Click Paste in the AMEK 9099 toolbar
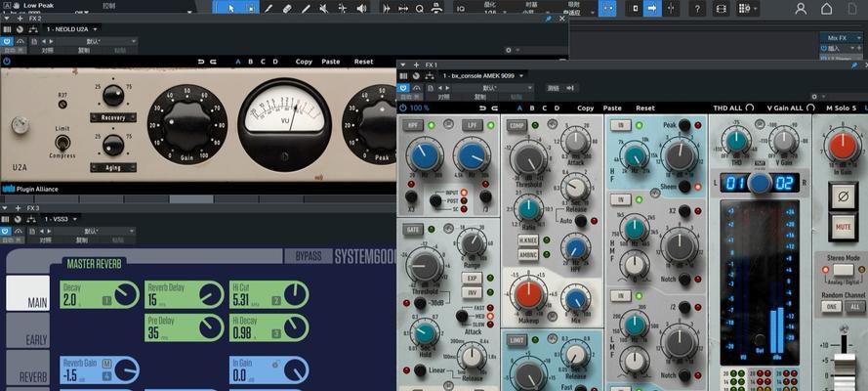This screenshot has height=391, width=868. (x=612, y=108)
